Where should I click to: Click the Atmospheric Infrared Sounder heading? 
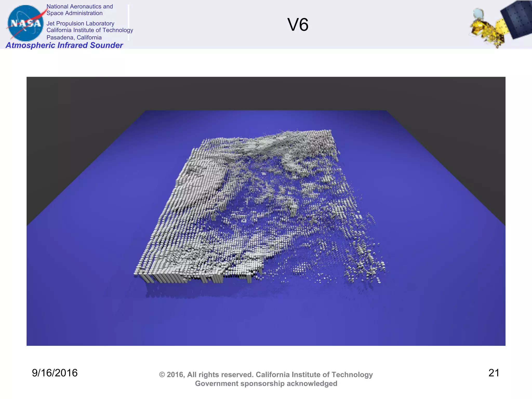[64, 45]
